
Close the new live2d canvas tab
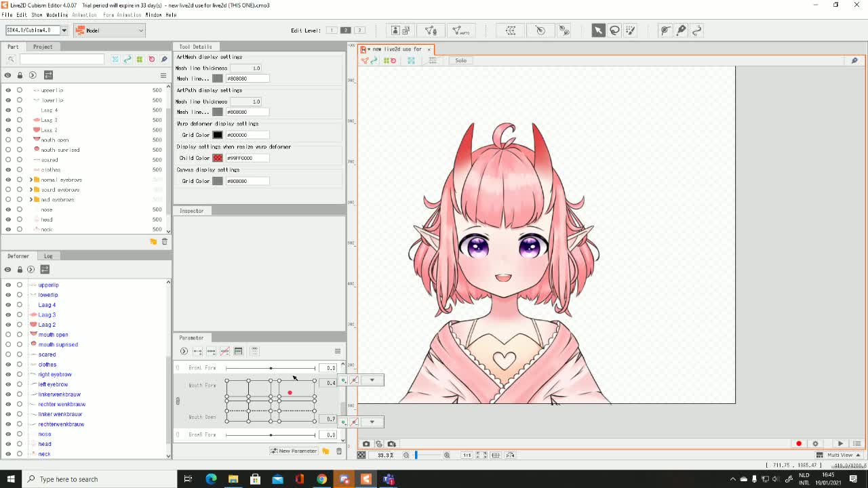pos(429,49)
